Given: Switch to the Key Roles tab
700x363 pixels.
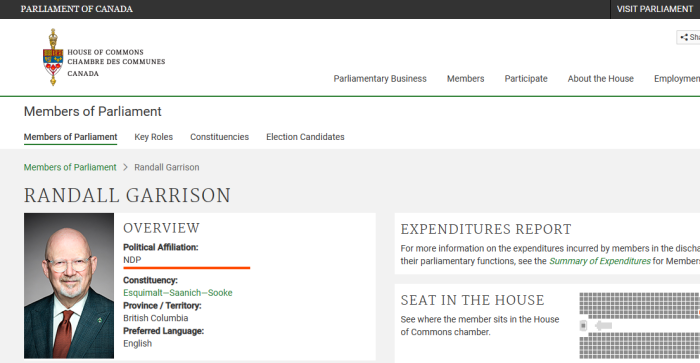Looking at the screenshot, I should (x=154, y=137).
